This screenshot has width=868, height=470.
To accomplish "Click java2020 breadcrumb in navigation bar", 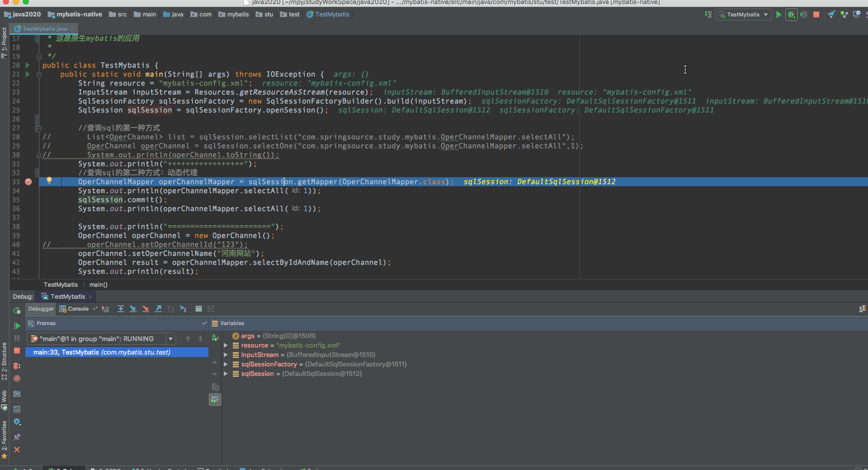I will pyautogui.click(x=23, y=14).
